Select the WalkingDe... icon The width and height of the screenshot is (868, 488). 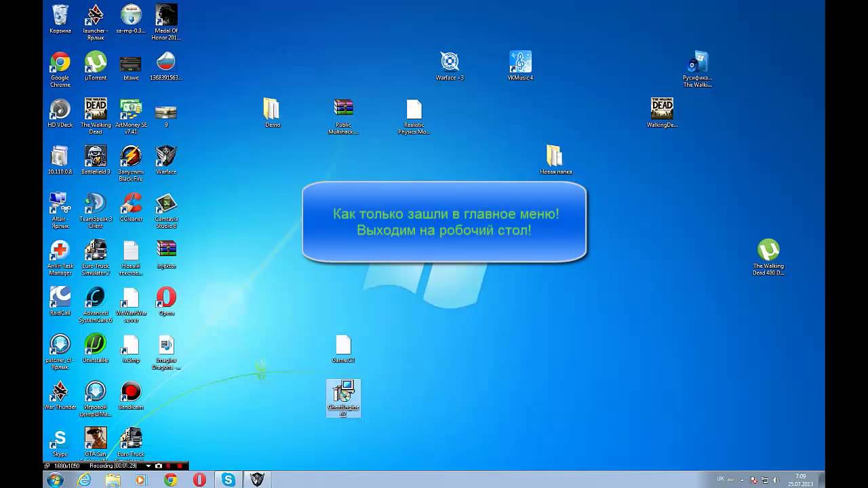coord(663,113)
